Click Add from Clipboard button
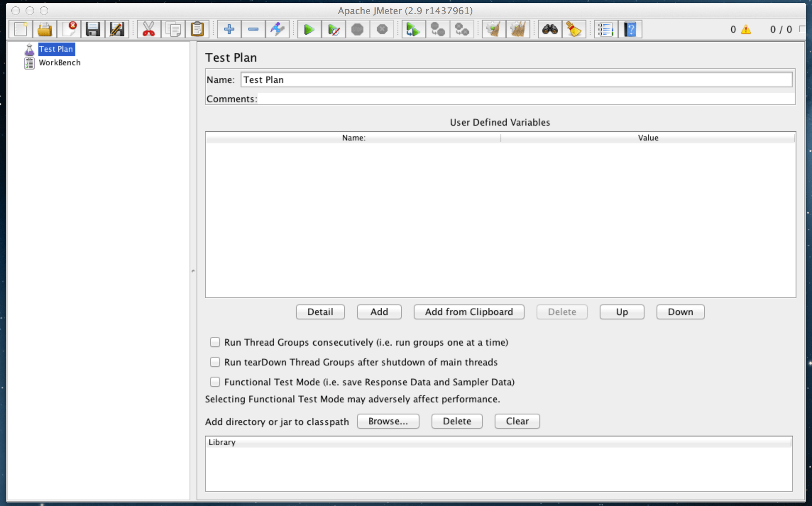The height and width of the screenshot is (506, 812). click(468, 312)
